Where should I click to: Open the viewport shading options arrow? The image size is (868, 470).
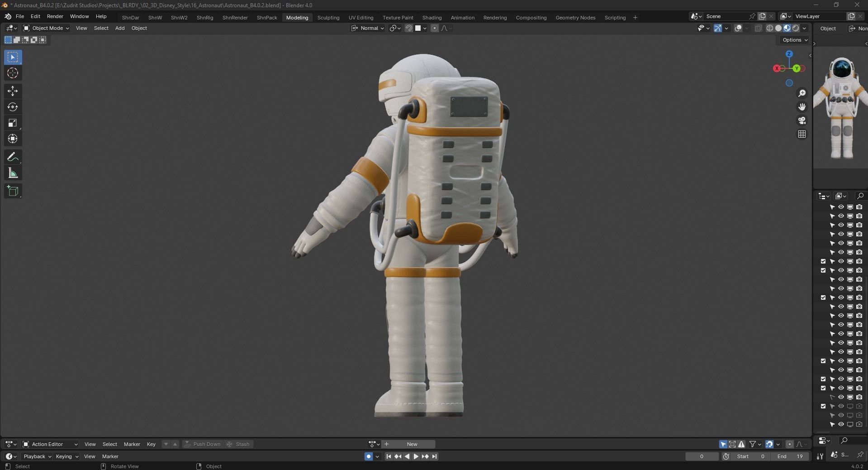pyautogui.click(x=804, y=28)
